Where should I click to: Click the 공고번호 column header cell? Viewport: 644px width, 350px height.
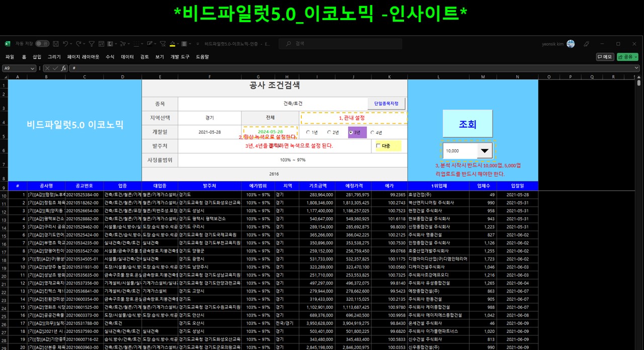(84, 186)
